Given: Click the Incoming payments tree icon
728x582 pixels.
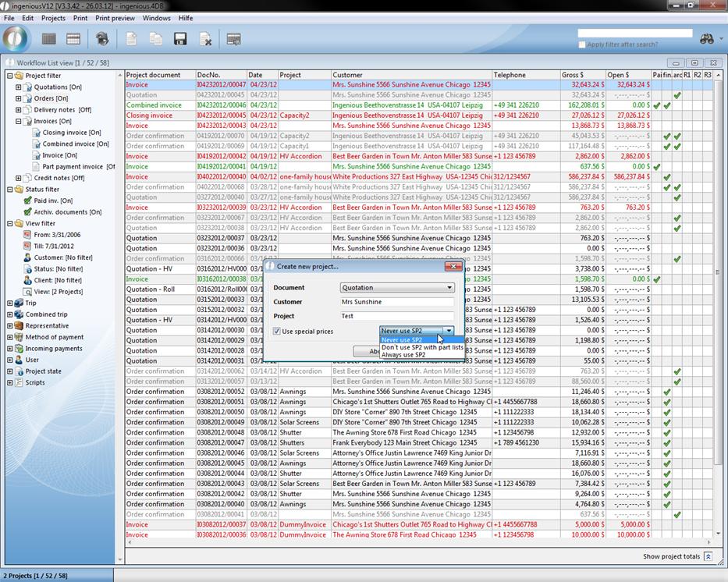Looking at the screenshot, I should click(20, 349).
